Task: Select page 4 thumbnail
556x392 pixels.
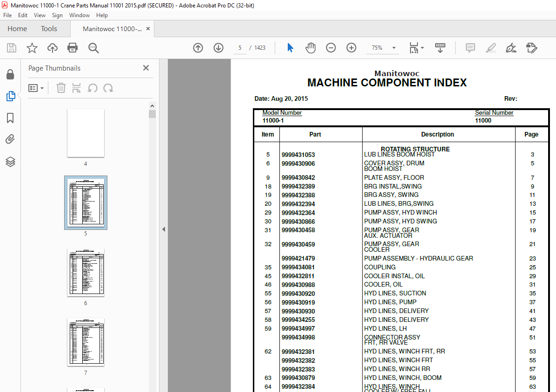Action: click(x=86, y=133)
